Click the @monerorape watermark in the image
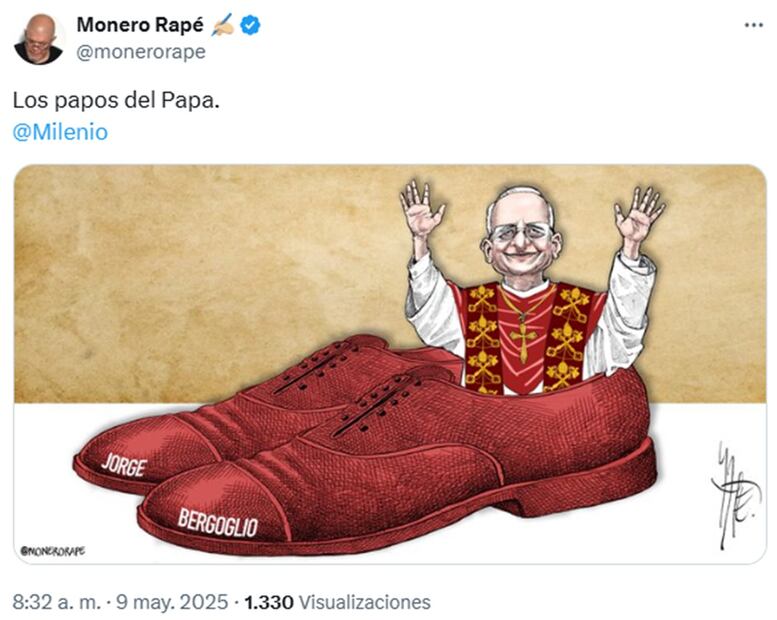Screen dimensions: 777x620 pos(53,551)
